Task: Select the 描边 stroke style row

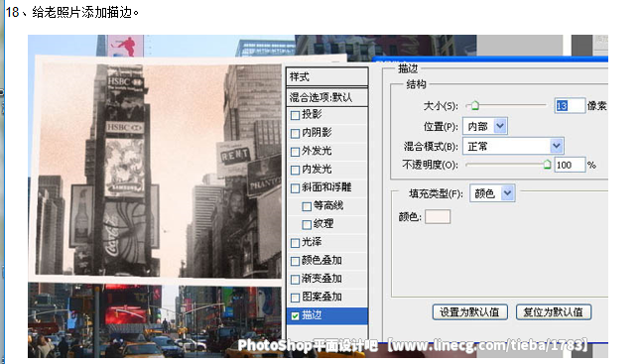Action: click(x=326, y=315)
